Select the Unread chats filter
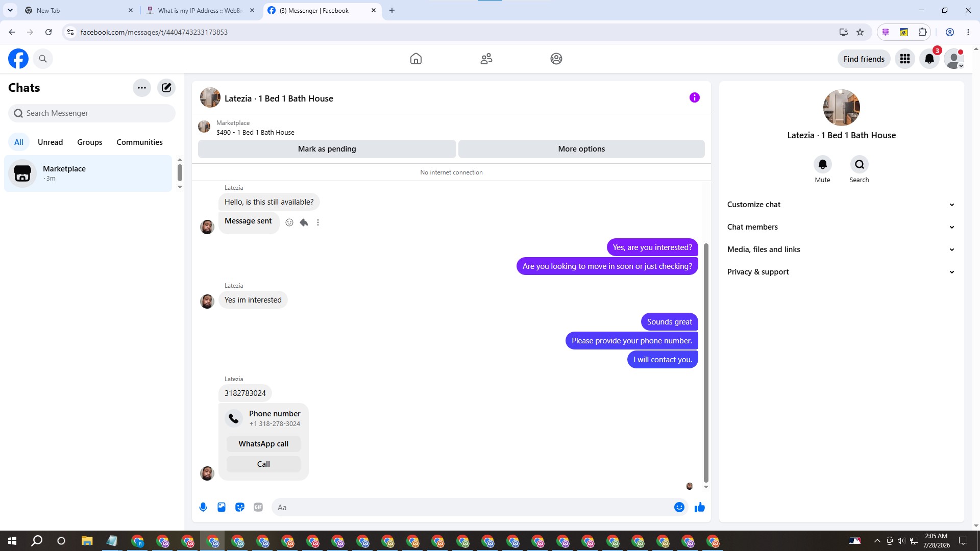 [x=51, y=142]
